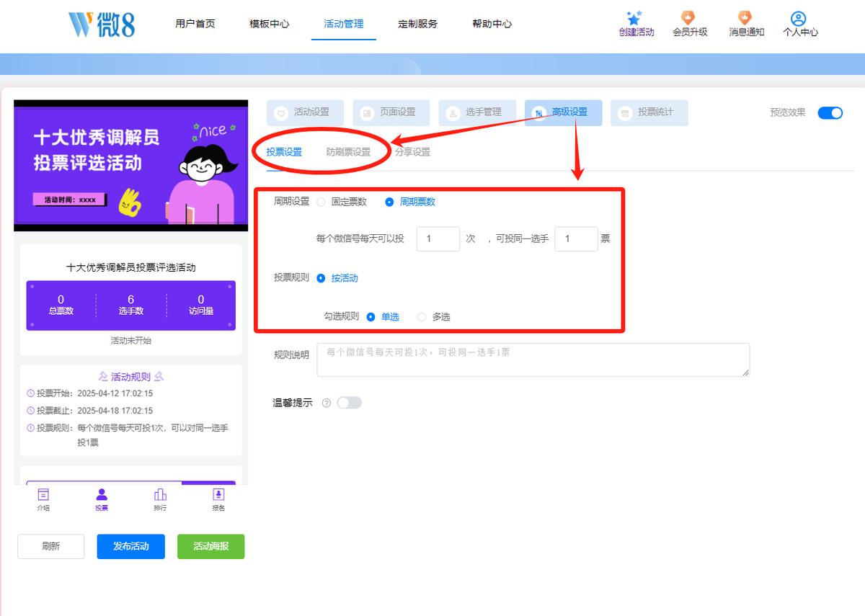
Task: Switch to 高级设置 tab
Action: [x=563, y=112]
